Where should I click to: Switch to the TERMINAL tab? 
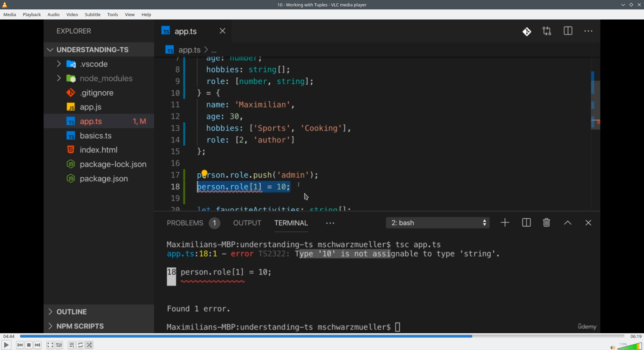(291, 223)
